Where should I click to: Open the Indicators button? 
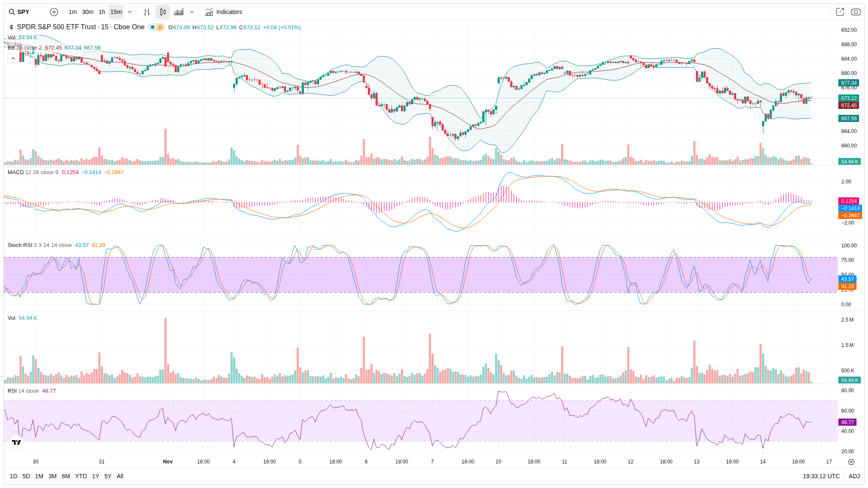coord(224,12)
